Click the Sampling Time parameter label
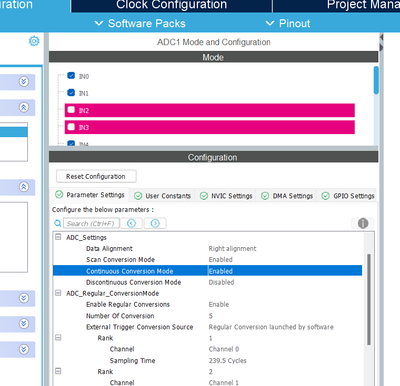This screenshot has width=400, height=386. point(132,361)
